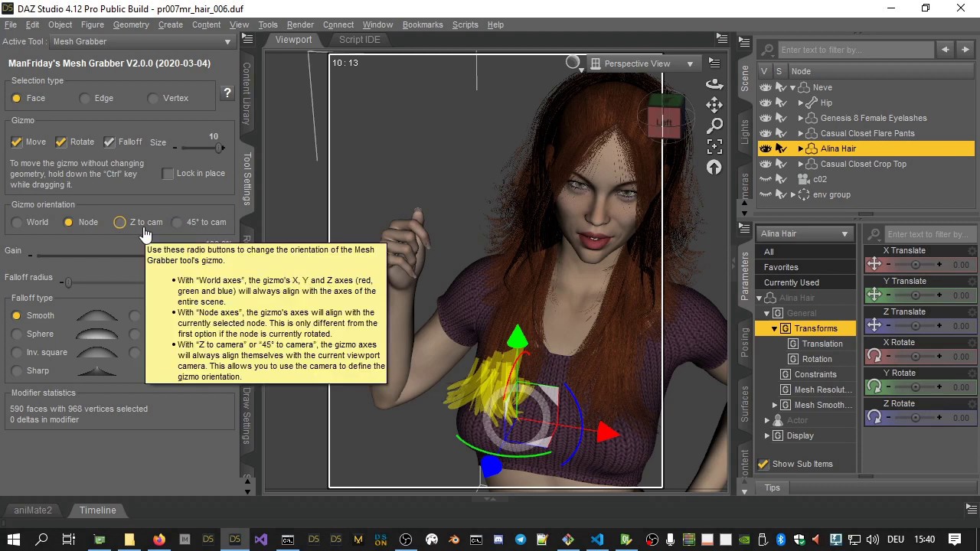Click the previous arrow in Scene pane
Image resolution: width=980 pixels, height=551 pixels.
(x=945, y=50)
